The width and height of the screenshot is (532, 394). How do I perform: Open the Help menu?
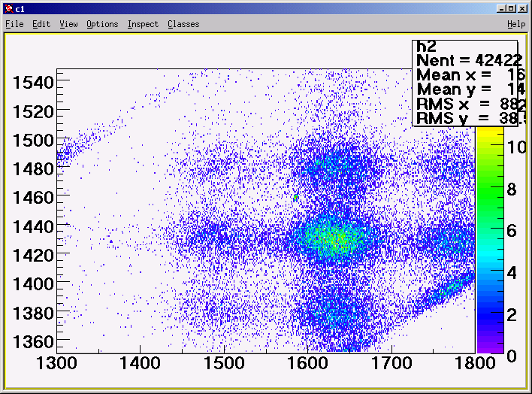pos(516,24)
